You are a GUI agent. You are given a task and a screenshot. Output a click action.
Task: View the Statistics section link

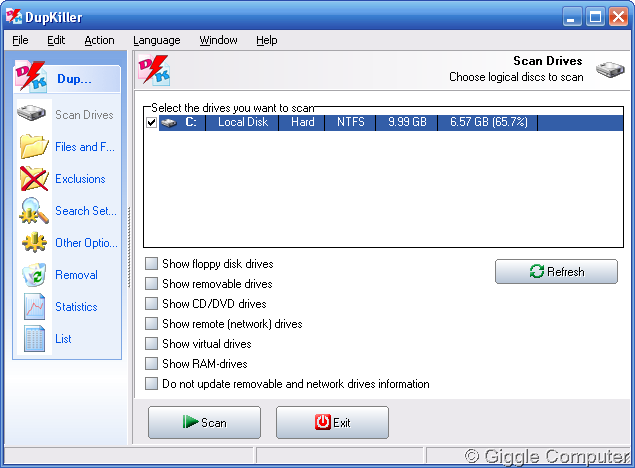click(x=76, y=306)
